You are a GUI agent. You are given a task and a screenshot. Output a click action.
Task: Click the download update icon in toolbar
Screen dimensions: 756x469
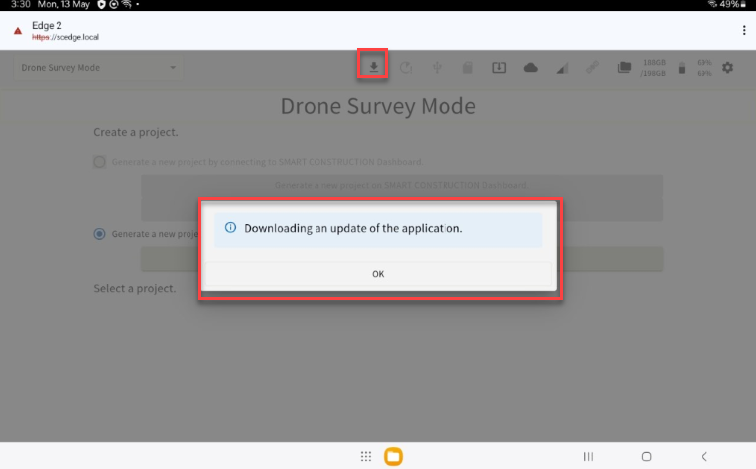tap(373, 67)
